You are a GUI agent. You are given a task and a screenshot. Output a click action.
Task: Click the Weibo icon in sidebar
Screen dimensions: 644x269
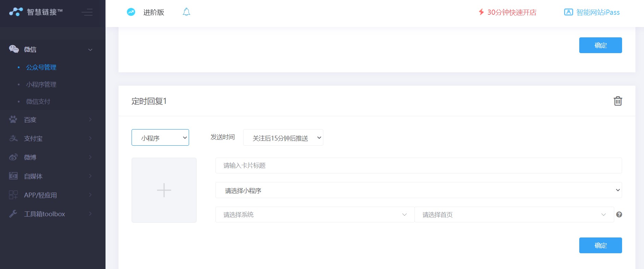13,157
